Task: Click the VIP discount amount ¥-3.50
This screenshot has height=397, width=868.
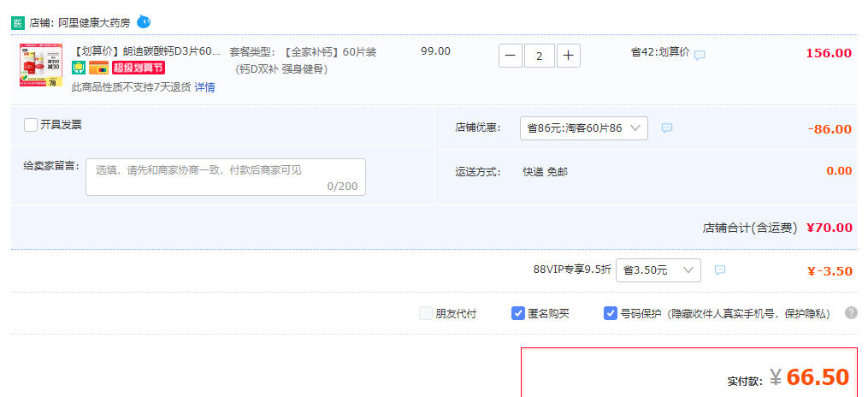Action: (x=830, y=271)
